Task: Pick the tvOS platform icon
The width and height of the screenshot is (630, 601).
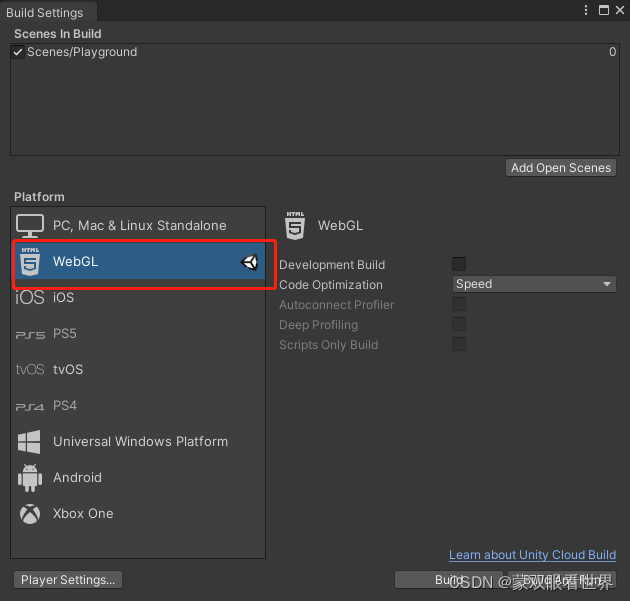Action: [x=30, y=370]
